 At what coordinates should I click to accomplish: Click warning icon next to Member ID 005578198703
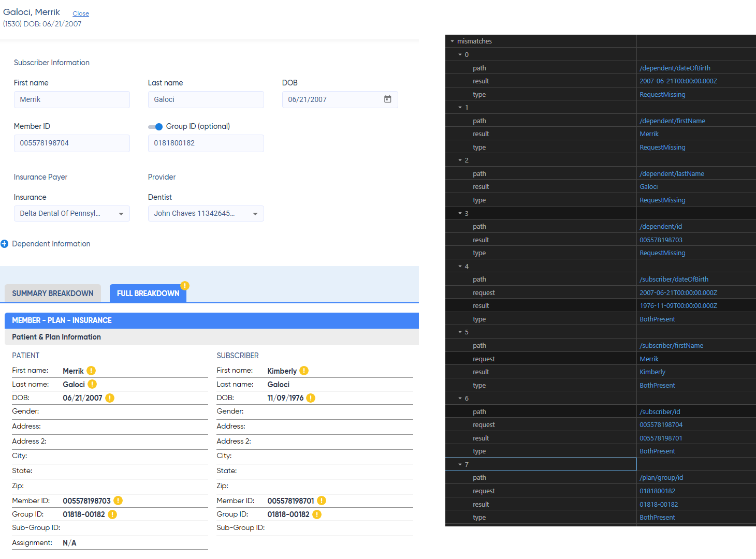point(118,501)
